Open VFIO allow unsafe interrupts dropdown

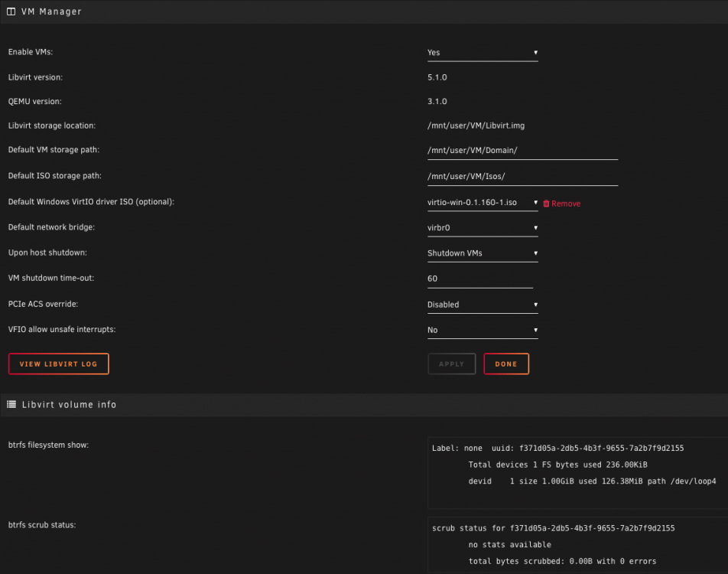click(483, 330)
